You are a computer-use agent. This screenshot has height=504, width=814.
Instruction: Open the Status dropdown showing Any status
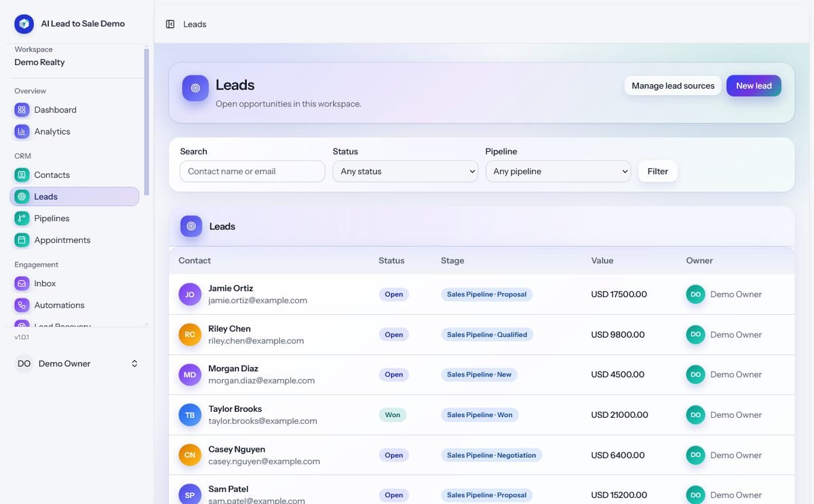pos(406,172)
